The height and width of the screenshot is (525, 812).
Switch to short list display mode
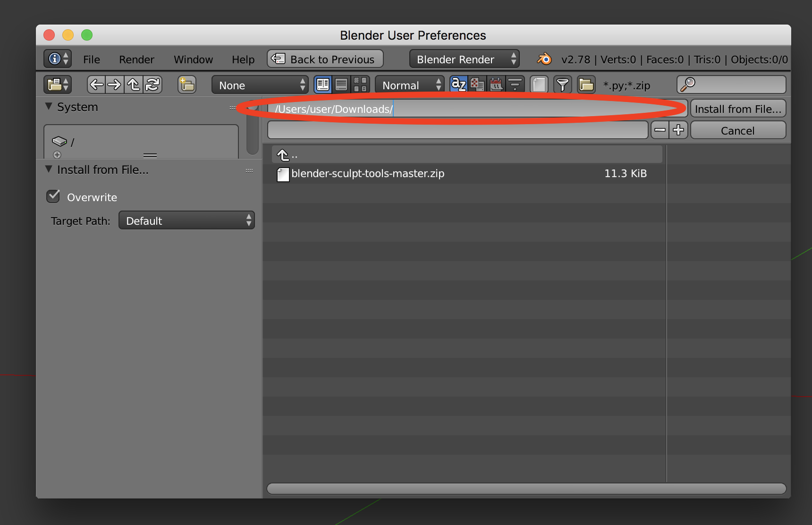323,85
